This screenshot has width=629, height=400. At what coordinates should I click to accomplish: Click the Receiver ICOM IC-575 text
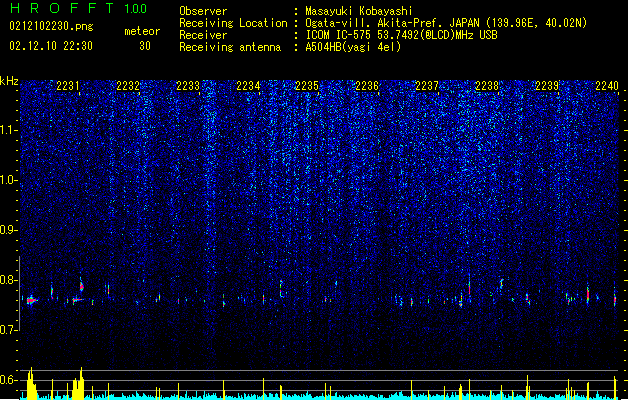[402, 35]
